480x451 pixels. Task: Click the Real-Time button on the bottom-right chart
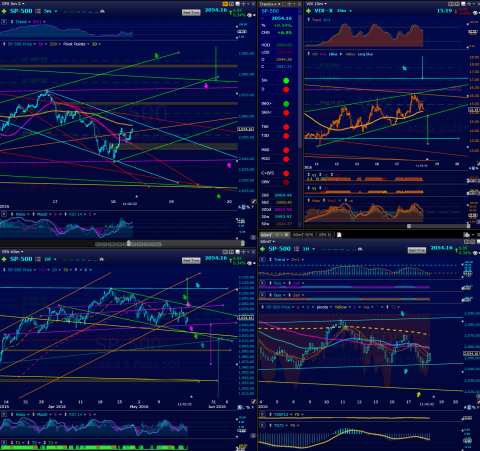[417, 250]
